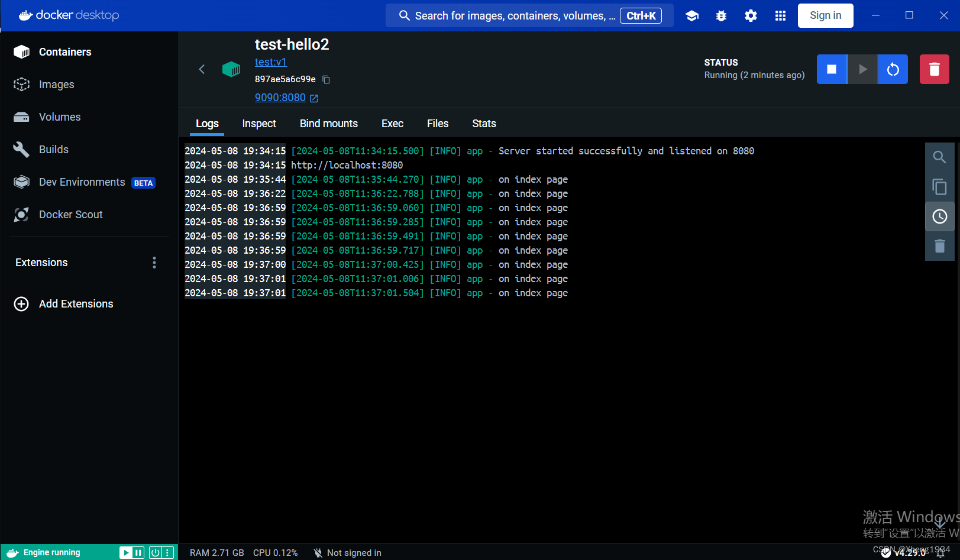Copy the container ID 897ae5a6c99e
Screen dimensions: 960x560
point(326,79)
